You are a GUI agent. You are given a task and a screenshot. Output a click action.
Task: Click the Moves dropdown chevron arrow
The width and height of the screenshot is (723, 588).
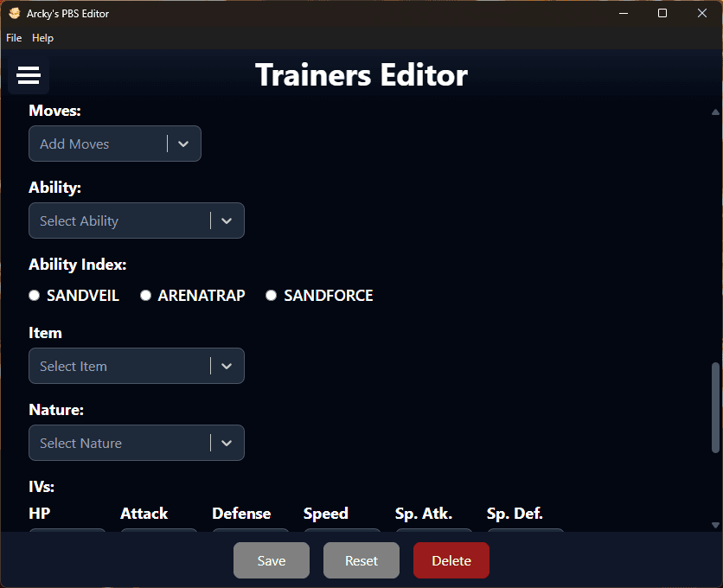coord(183,144)
